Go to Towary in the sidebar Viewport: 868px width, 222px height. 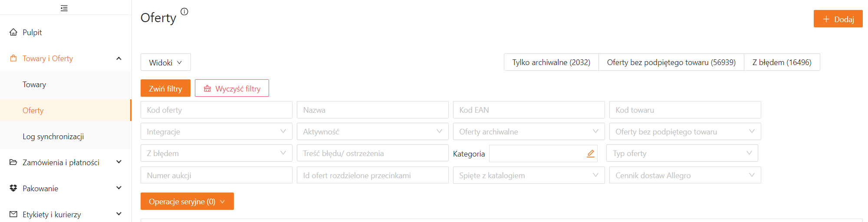34,85
